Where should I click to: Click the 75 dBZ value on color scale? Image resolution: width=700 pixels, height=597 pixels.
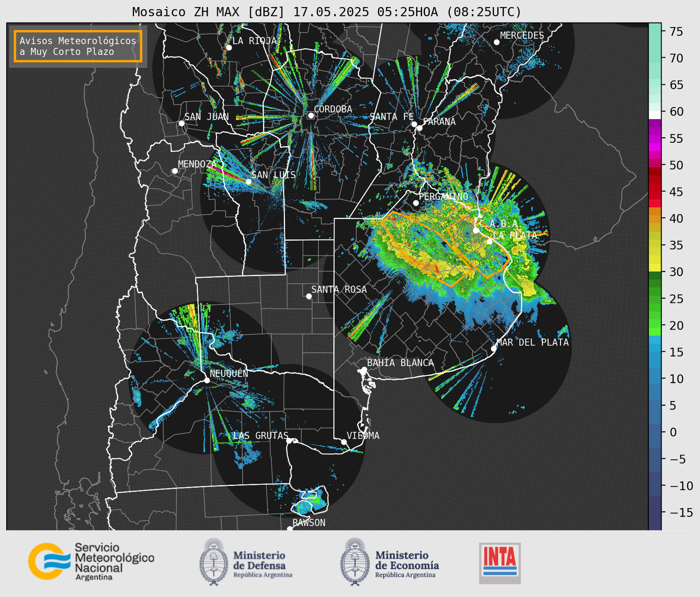click(676, 32)
